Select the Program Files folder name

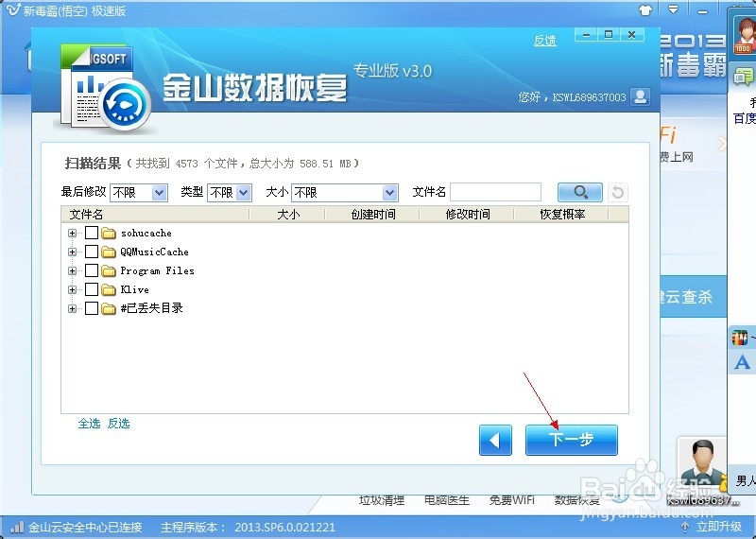pyautogui.click(x=157, y=270)
